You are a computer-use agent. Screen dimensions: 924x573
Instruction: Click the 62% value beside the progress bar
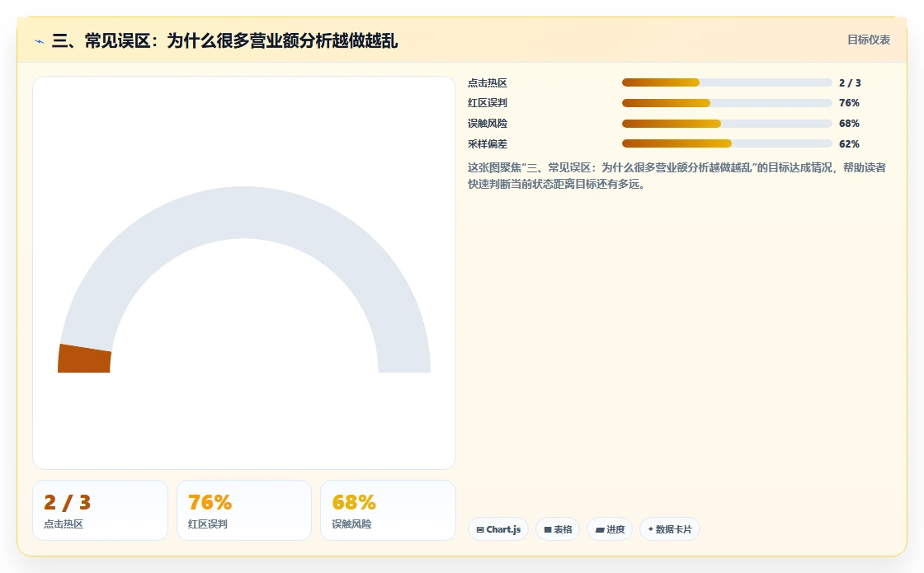pyautogui.click(x=849, y=144)
